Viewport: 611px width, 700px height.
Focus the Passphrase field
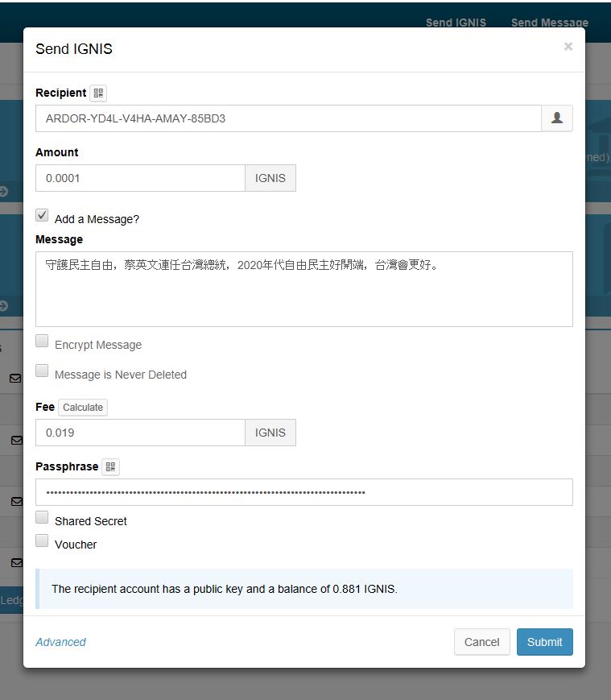(303, 492)
